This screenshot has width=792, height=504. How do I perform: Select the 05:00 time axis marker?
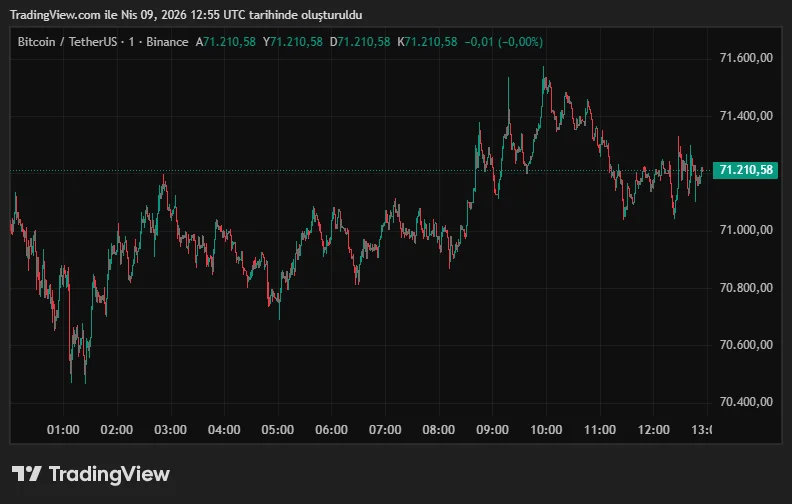click(x=277, y=429)
